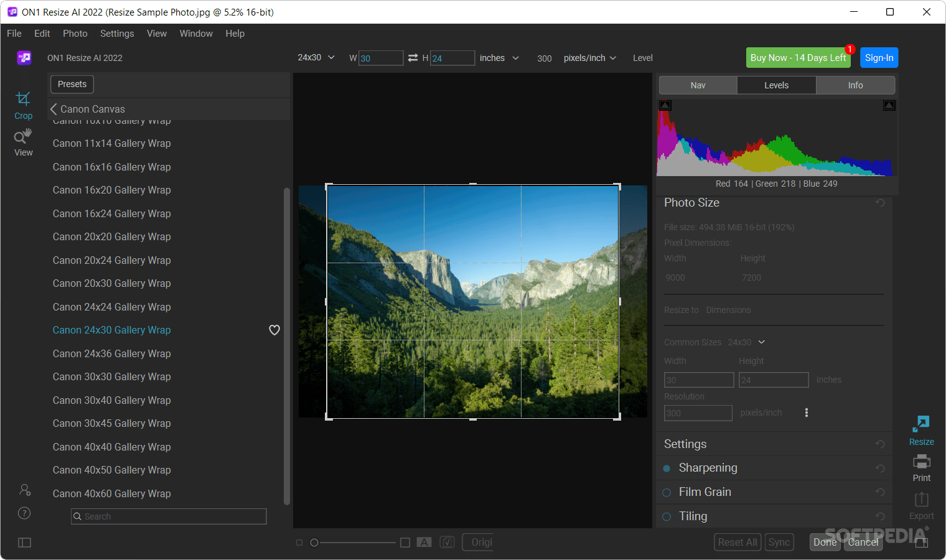
Task: Select Canon 20x30 Gallery Wrap preset
Action: pyautogui.click(x=112, y=283)
